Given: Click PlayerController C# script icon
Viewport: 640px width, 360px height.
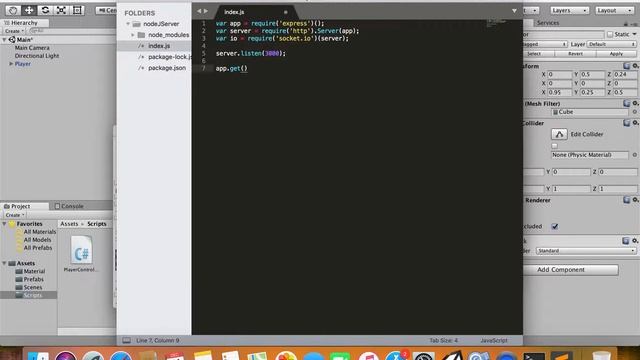Looking at the screenshot, I should point(81,250).
